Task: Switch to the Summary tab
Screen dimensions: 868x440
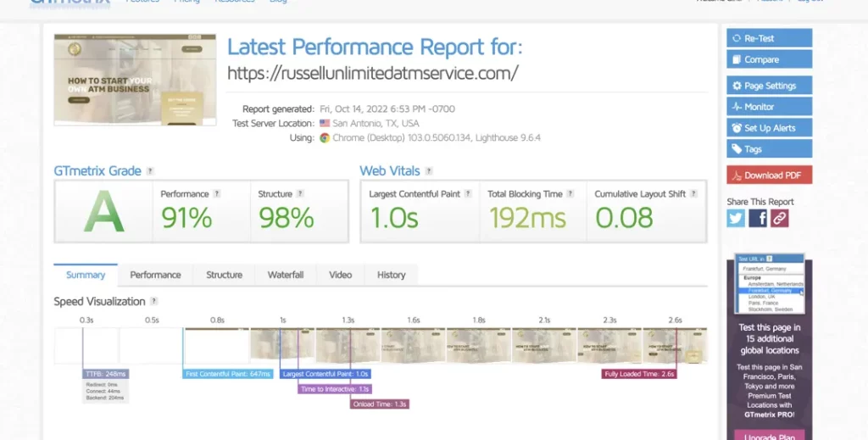Action: tap(86, 275)
